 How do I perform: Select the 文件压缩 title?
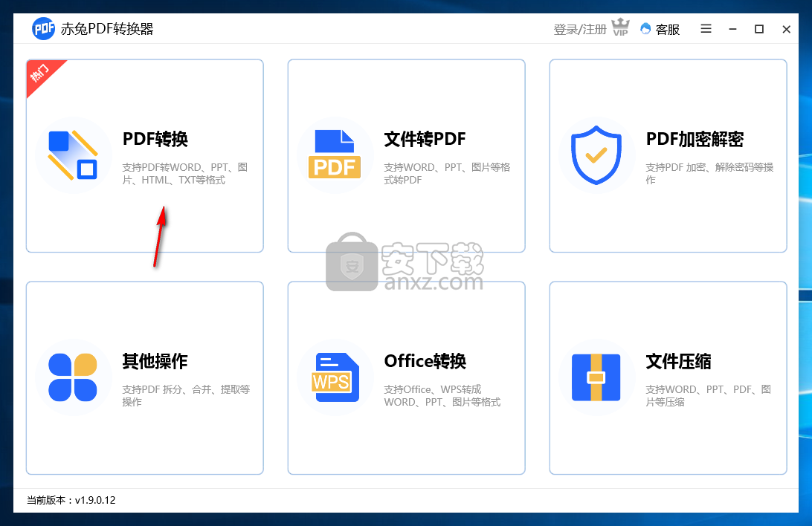678,361
